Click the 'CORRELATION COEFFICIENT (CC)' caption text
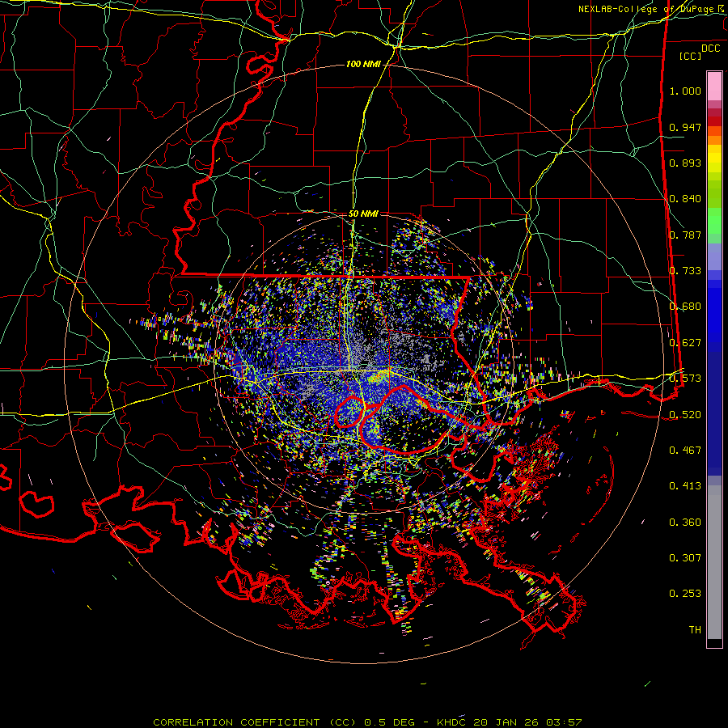The image size is (728, 728). (255, 722)
